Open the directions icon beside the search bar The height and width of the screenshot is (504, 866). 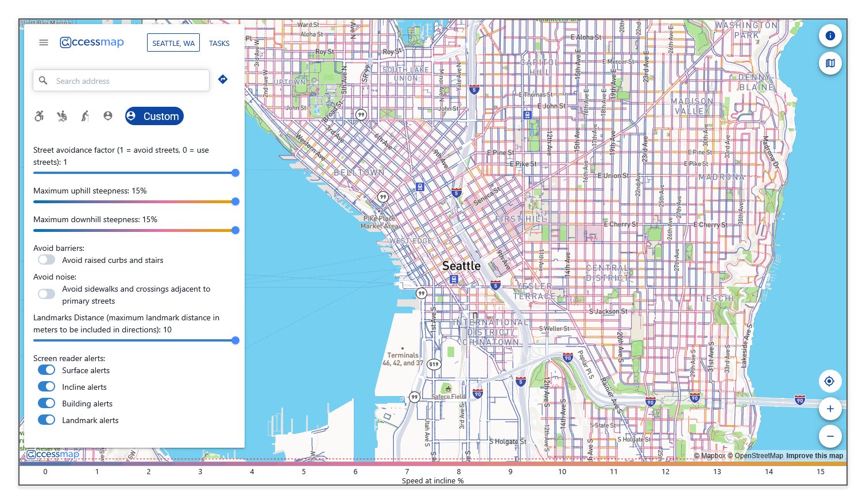coord(223,79)
